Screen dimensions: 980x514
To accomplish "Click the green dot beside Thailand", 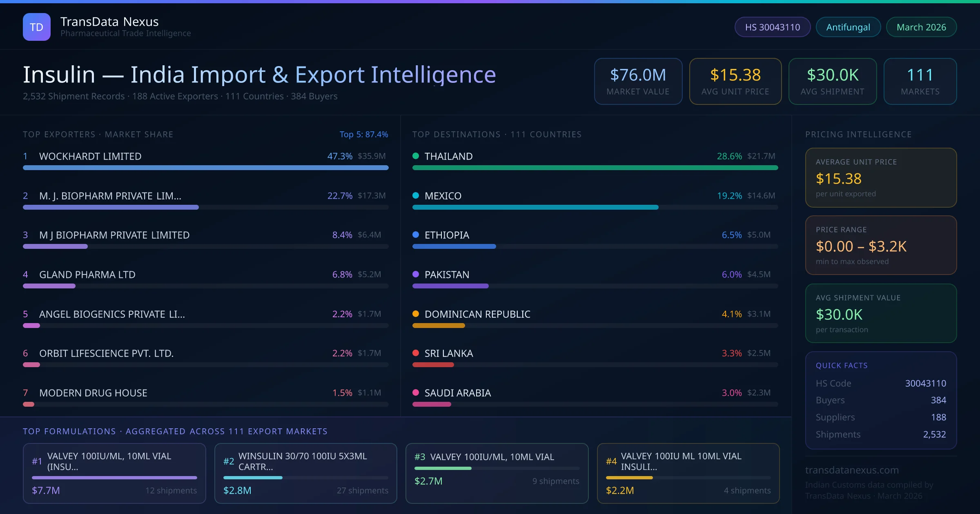I will click(x=416, y=156).
